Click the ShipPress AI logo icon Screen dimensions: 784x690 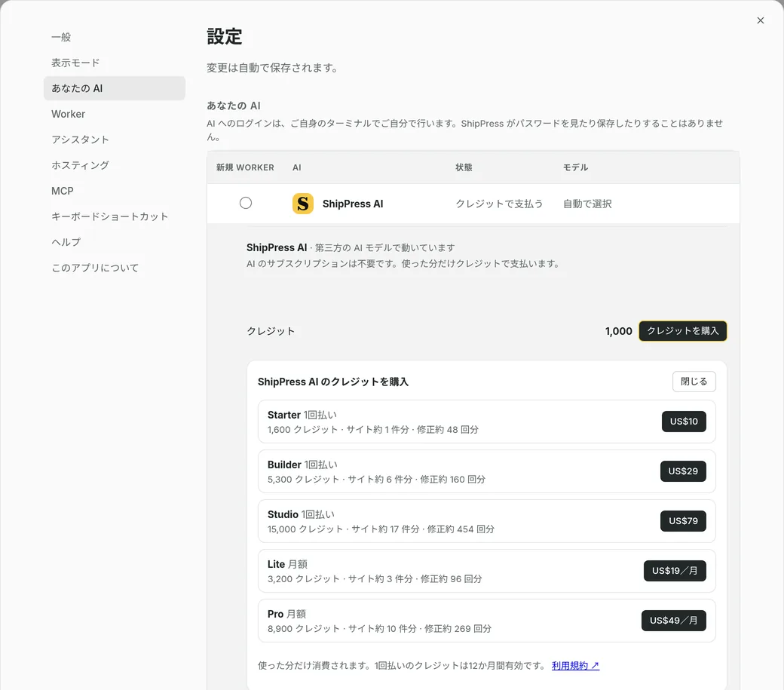click(x=302, y=204)
